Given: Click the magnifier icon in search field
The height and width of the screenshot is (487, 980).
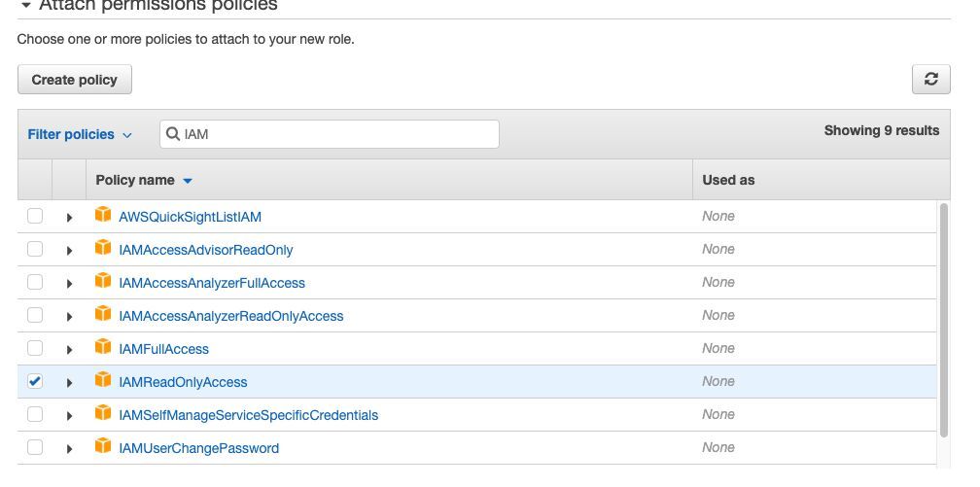Looking at the screenshot, I should pyautogui.click(x=173, y=134).
